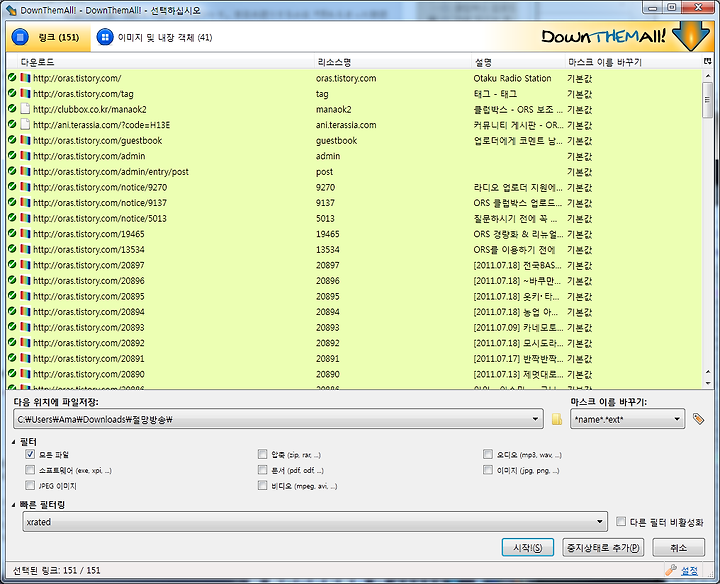Viewport: 720px width, 584px height.
Task: Check 다른 필터 비활성화 option
Action: click(x=621, y=521)
